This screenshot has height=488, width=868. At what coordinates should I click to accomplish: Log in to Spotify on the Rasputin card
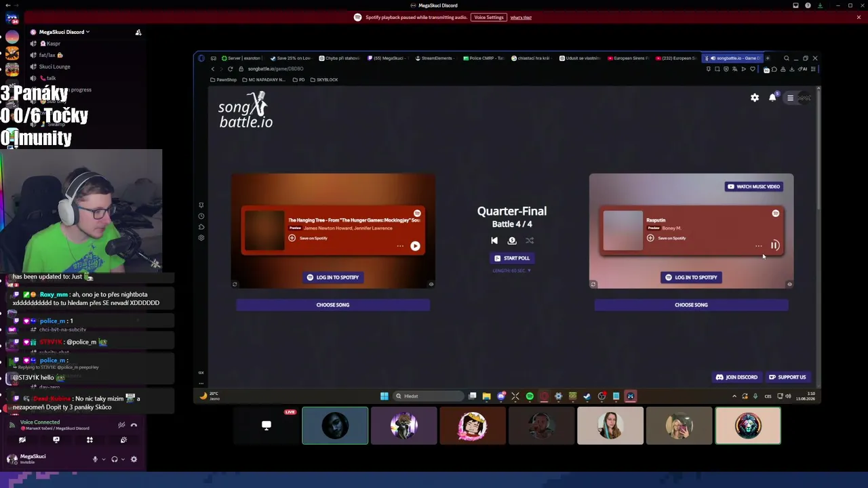[691, 277]
